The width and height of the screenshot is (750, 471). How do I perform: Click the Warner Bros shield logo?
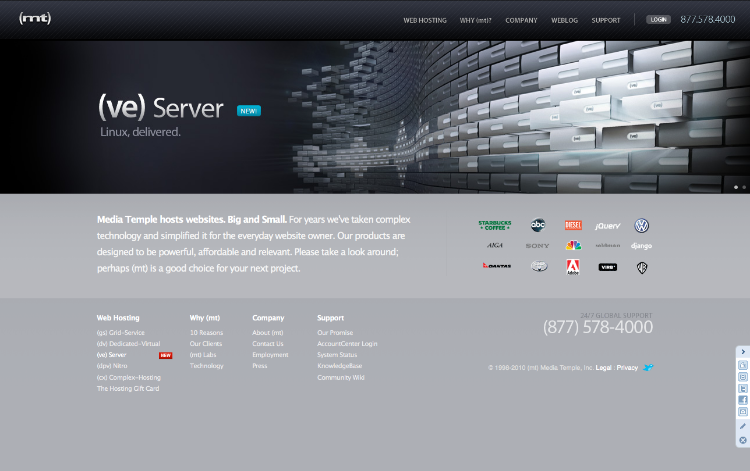click(642, 267)
